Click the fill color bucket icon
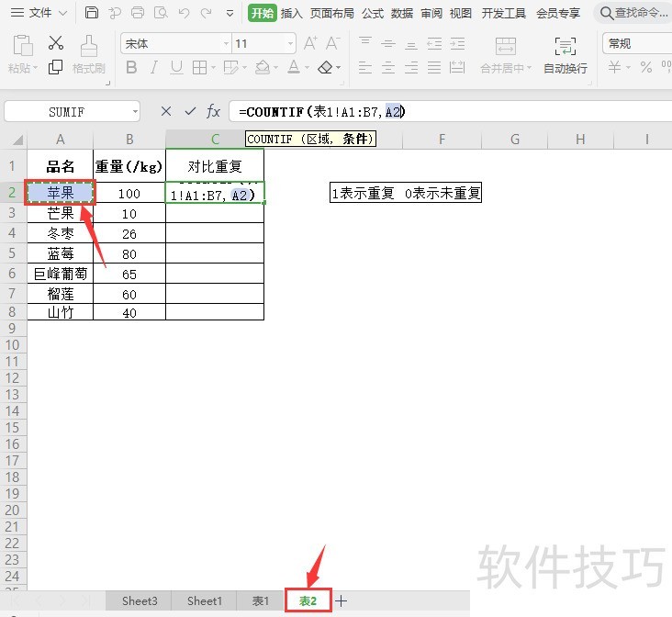This screenshot has height=617, width=672. click(x=263, y=67)
